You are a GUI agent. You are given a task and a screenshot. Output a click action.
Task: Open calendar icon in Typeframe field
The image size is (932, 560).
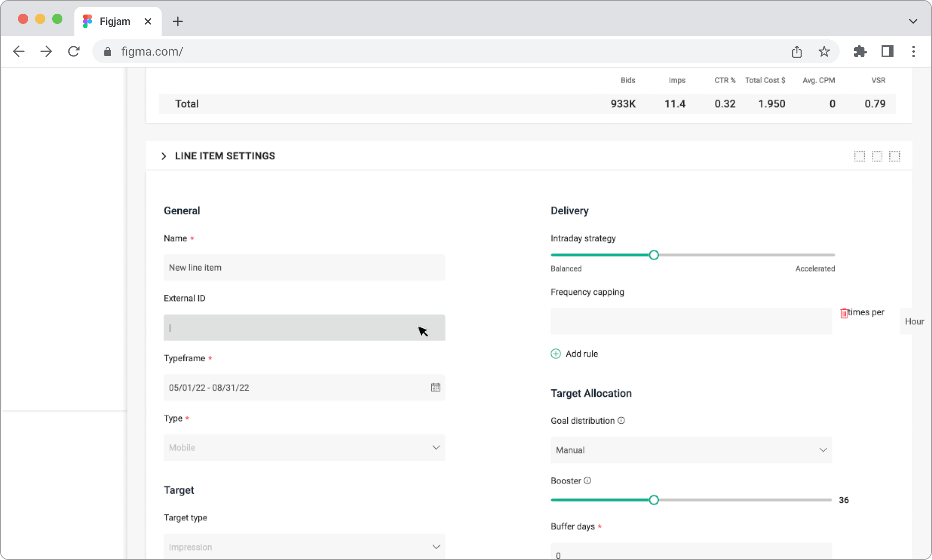point(436,387)
